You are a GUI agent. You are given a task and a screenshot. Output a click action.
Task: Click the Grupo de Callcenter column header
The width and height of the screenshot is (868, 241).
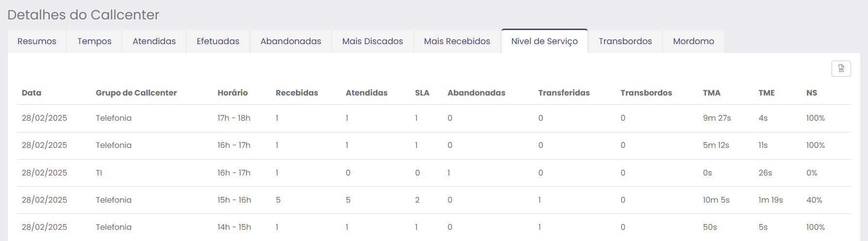point(136,93)
